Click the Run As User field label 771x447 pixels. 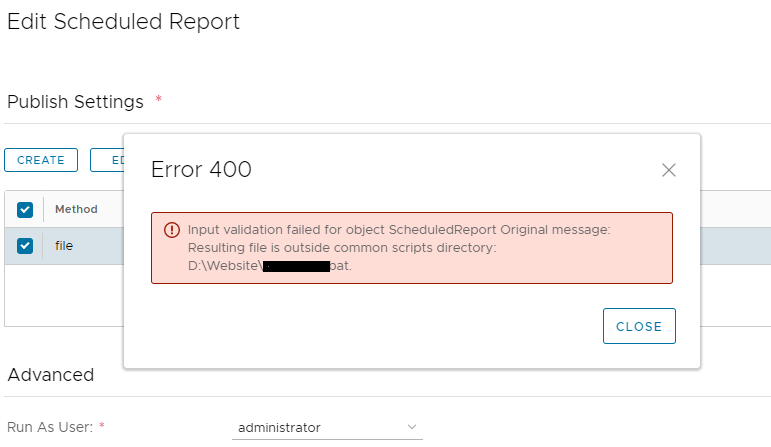point(49,427)
